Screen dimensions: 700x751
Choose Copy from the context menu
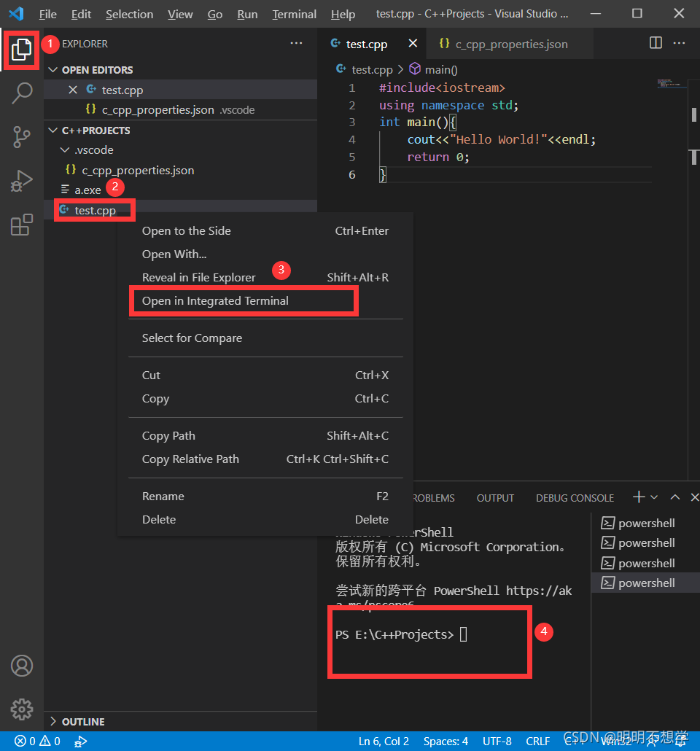coord(265,399)
